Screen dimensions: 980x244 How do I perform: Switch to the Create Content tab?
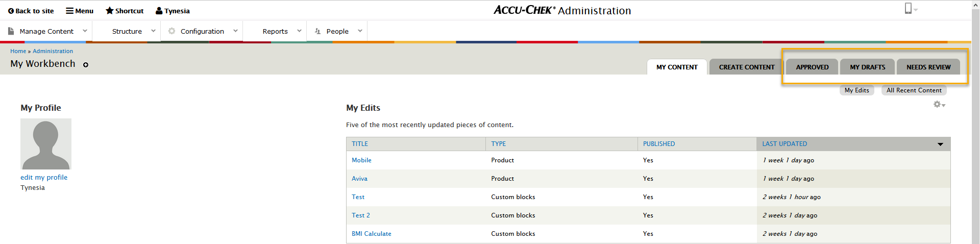pos(747,67)
